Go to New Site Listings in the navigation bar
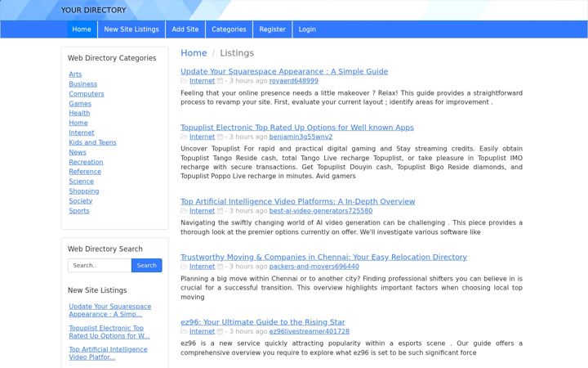Image resolution: width=588 pixels, height=368 pixels. (x=131, y=29)
